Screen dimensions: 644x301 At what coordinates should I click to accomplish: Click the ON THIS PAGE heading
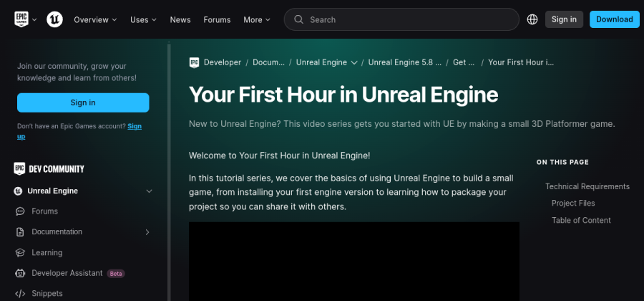tap(562, 163)
